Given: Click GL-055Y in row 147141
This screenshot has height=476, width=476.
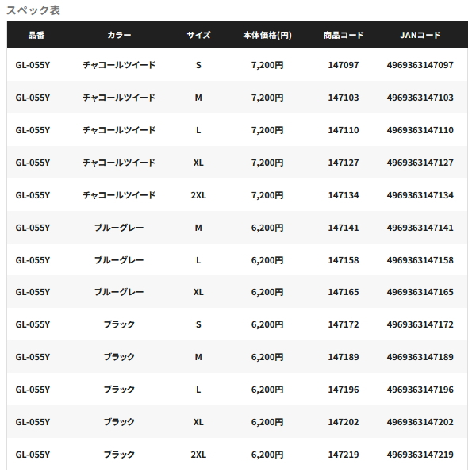Looking at the screenshot, I should coord(33,228).
